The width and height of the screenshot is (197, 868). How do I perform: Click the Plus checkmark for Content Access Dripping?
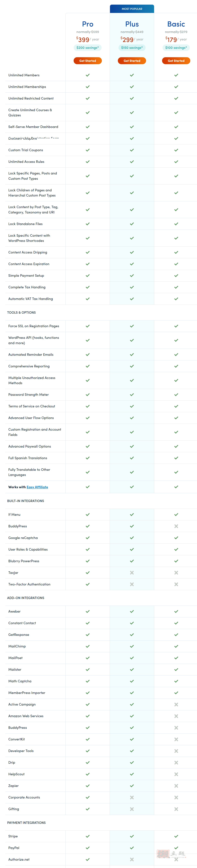(132, 252)
